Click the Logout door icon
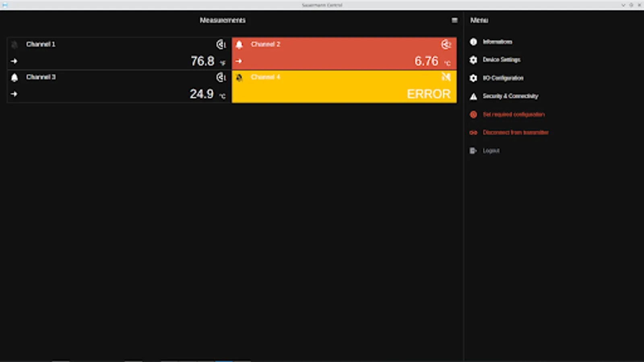644x362 pixels. click(x=473, y=151)
